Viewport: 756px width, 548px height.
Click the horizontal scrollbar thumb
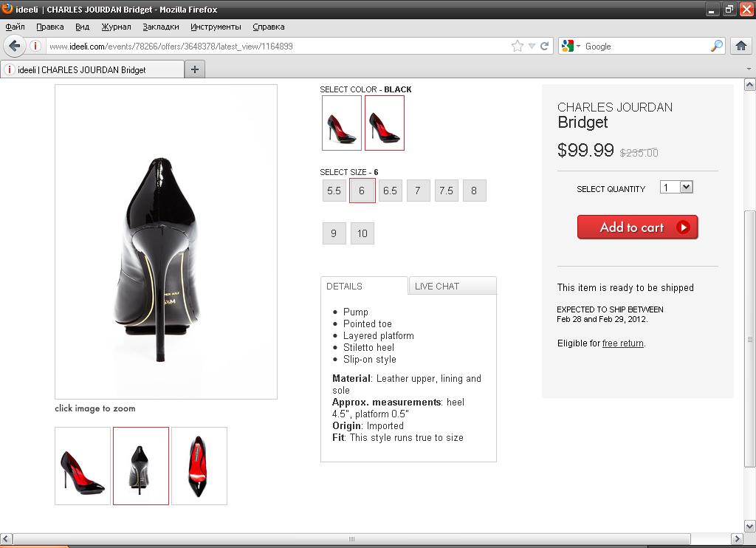351,538
